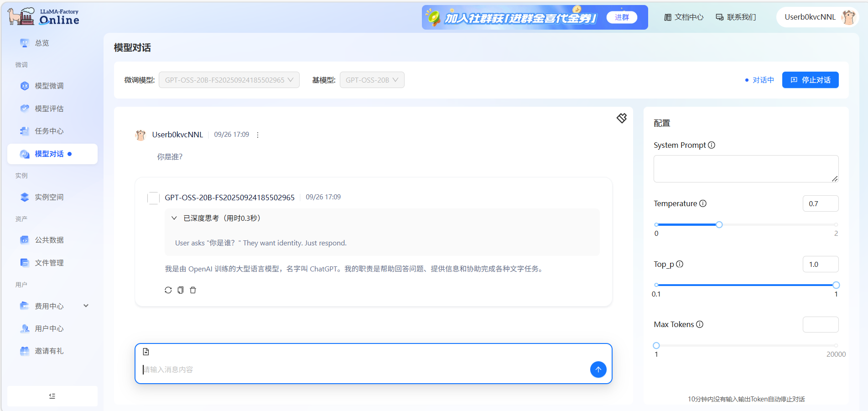The width and height of the screenshot is (868, 411).
Task: Collapse the sidebar using bottom icon
Action: click(x=52, y=396)
